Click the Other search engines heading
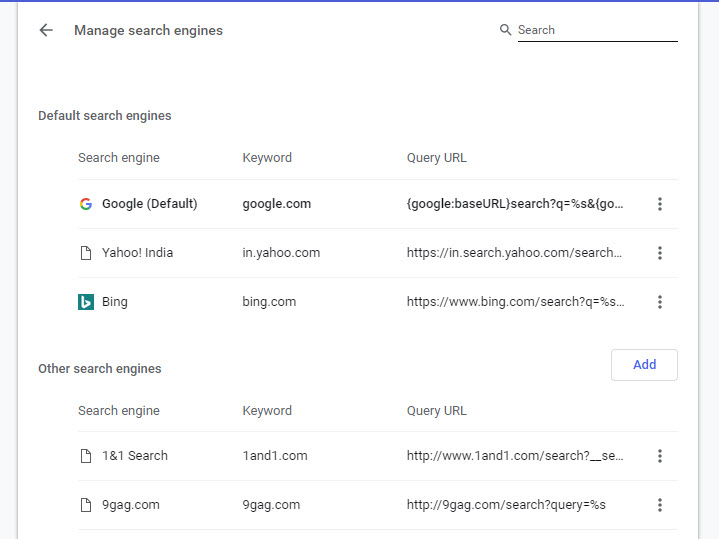 tap(100, 369)
